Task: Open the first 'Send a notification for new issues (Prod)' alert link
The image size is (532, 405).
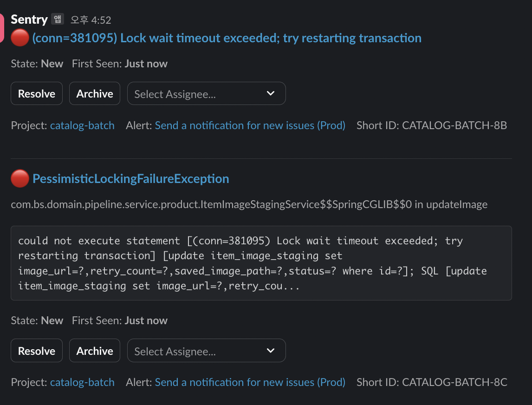Action: (x=250, y=125)
